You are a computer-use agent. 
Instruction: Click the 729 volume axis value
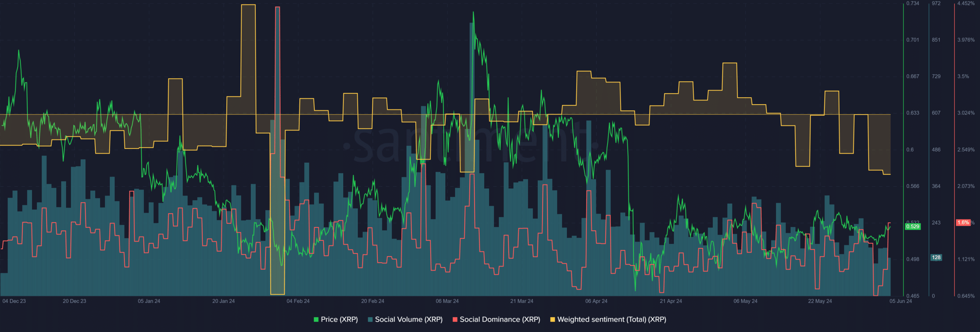[936, 76]
